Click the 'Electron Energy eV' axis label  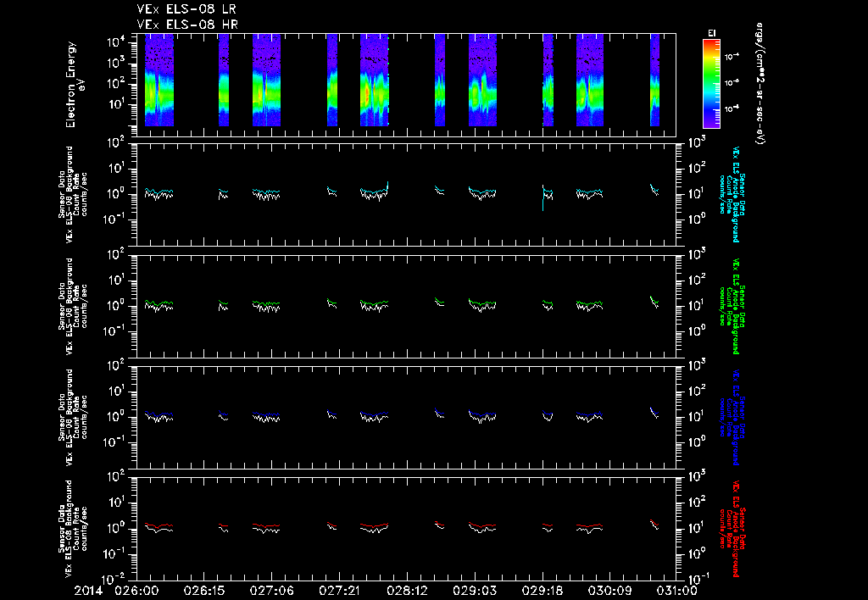(x=75, y=84)
